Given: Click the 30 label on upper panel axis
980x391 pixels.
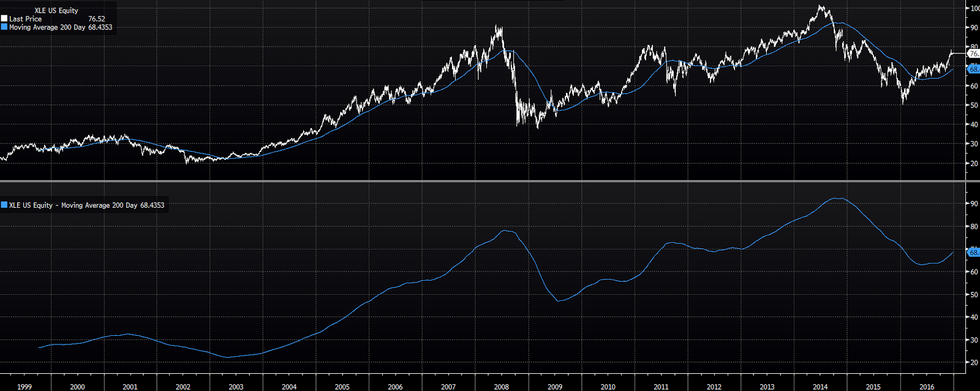Looking at the screenshot, I should (x=974, y=144).
